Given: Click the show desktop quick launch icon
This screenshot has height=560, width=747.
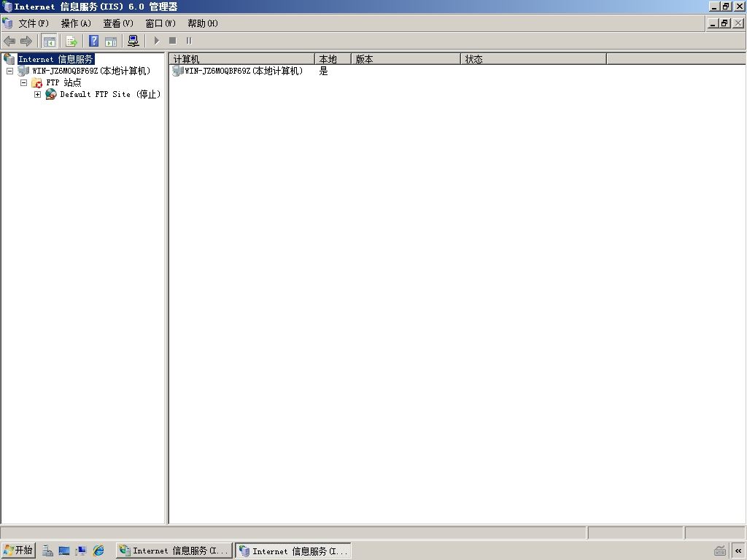Looking at the screenshot, I should click(64, 551).
